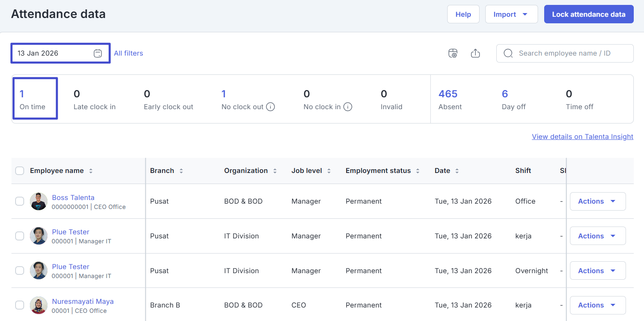Expand Actions dropdown for Nuresmayati Maya
Image resolution: width=644 pixels, height=321 pixels.
point(597,305)
